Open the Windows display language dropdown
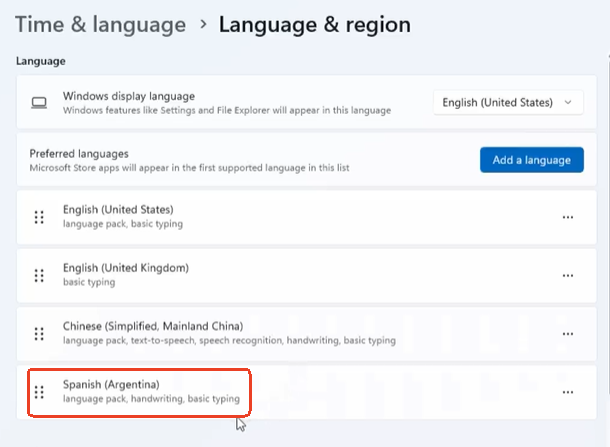610x447 pixels. point(508,102)
